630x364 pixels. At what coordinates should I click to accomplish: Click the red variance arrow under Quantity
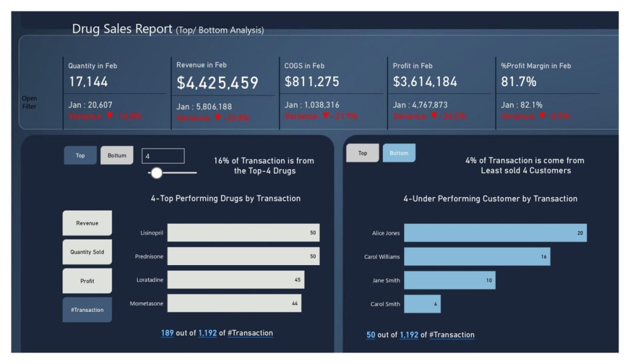[110, 116]
